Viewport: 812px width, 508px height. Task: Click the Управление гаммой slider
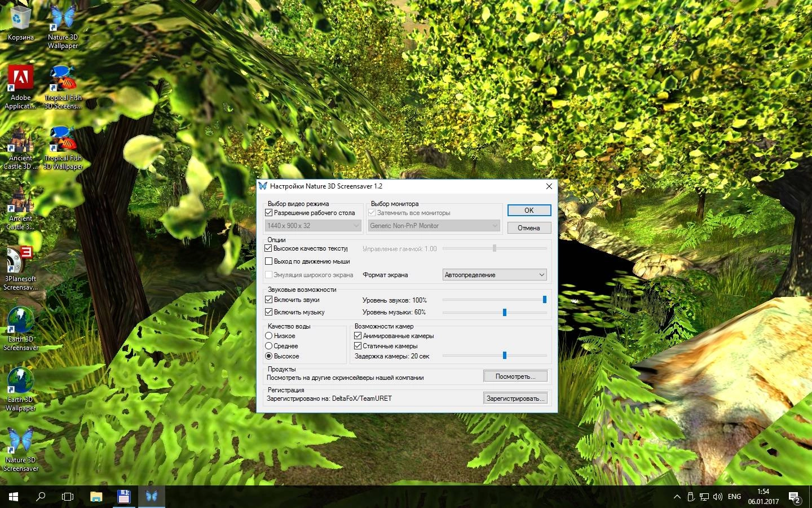(x=495, y=248)
